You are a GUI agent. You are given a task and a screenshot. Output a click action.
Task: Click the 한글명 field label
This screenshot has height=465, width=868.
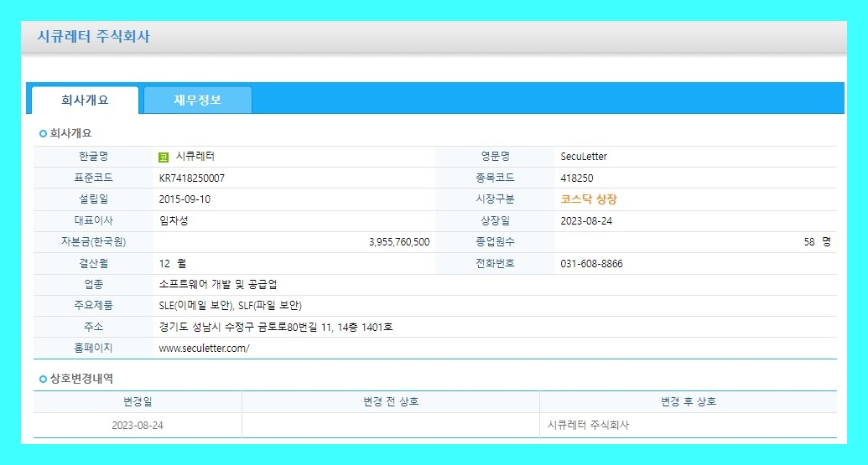(x=93, y=157)
